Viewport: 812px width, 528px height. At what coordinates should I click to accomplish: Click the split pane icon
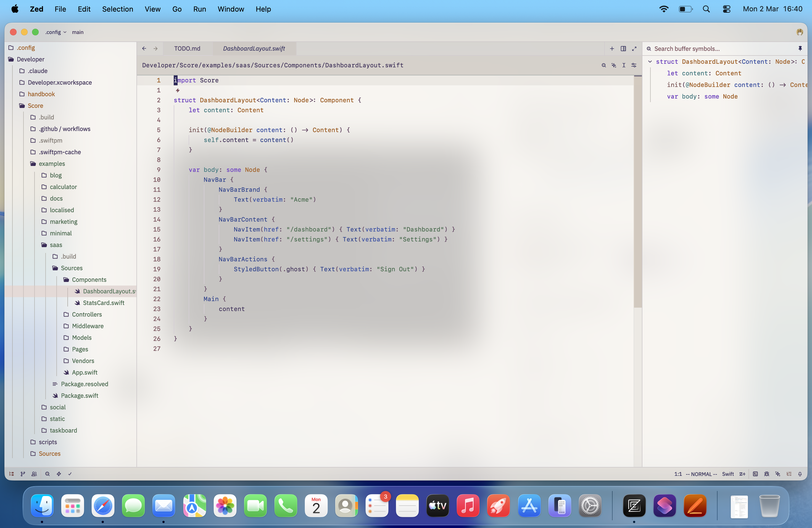point(623,48)
